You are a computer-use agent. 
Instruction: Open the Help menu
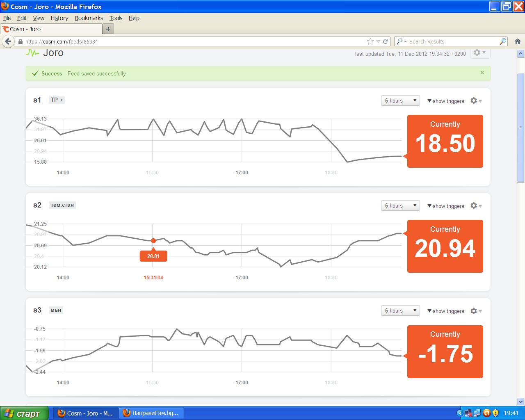134,18
